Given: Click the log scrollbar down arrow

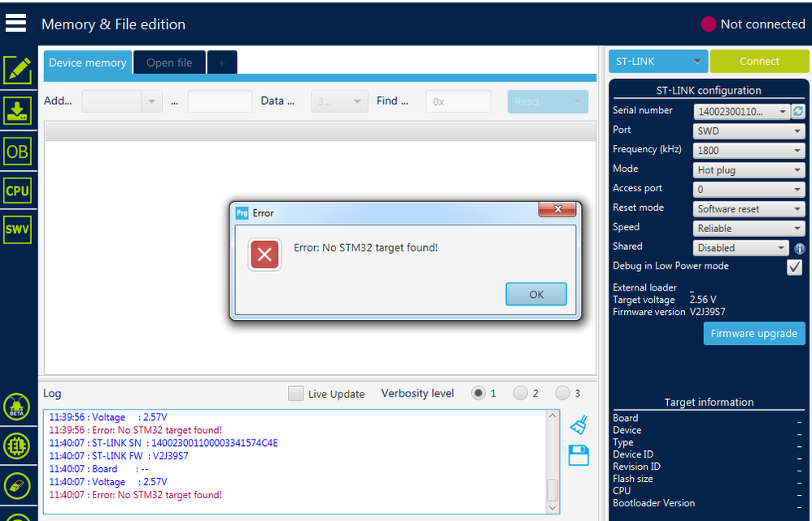Looking at the screenshot, I should [552, 507].
